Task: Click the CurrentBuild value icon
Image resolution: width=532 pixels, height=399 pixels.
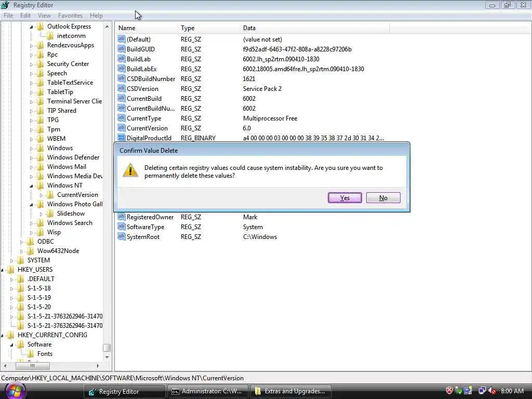Action: (x=122, y=98)
